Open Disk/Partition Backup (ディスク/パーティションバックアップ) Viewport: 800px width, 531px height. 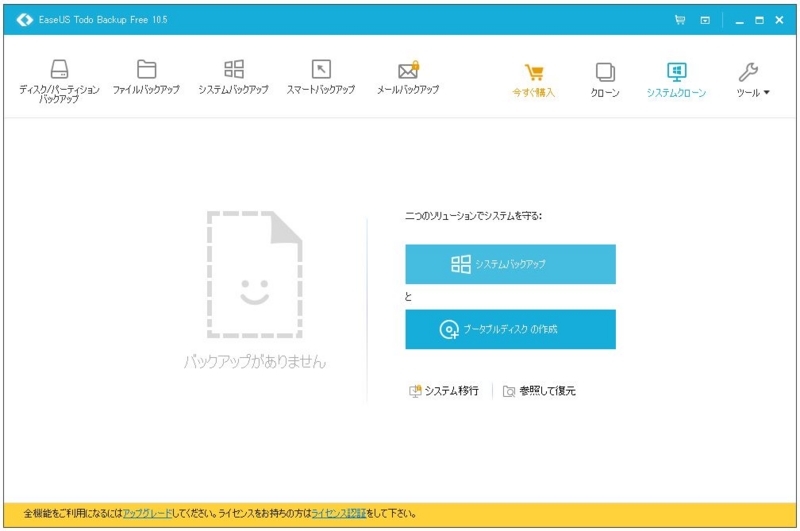point(59,81)
